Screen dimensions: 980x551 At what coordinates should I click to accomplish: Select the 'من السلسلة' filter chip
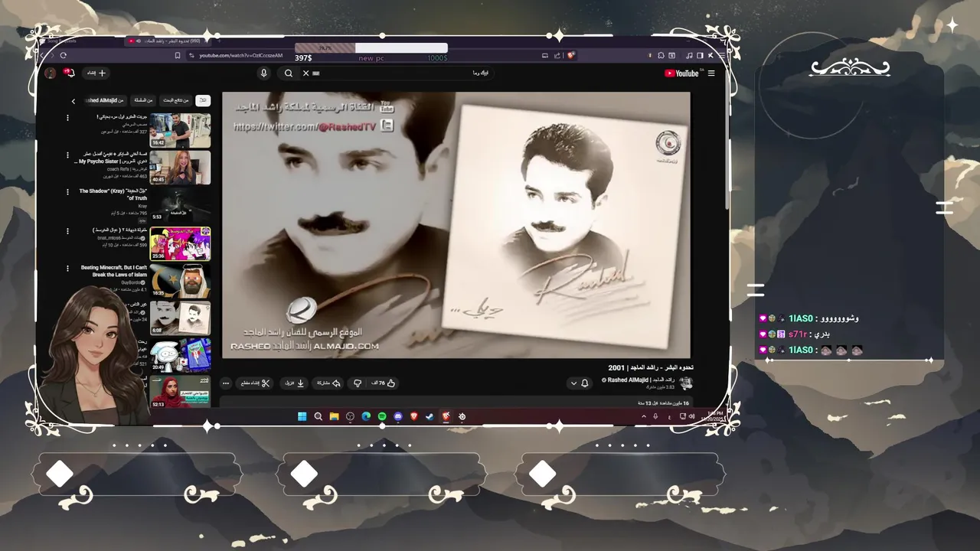[x=143, y=100]
